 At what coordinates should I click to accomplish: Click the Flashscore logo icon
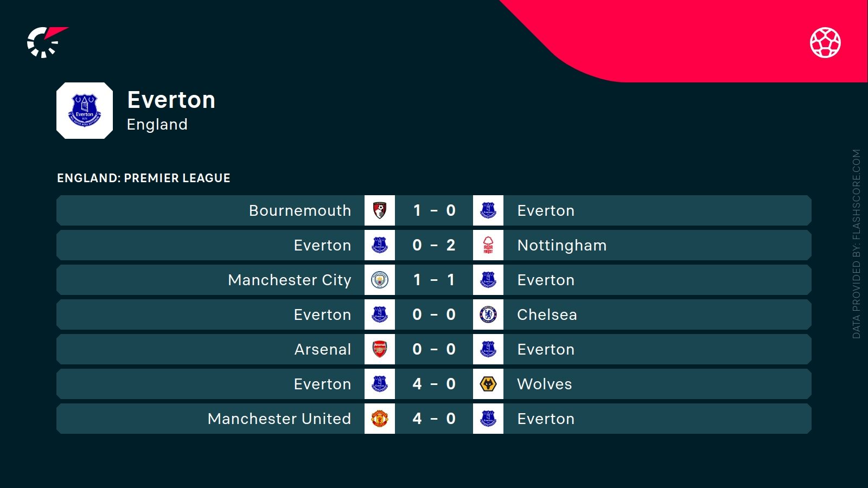[46, 42]
